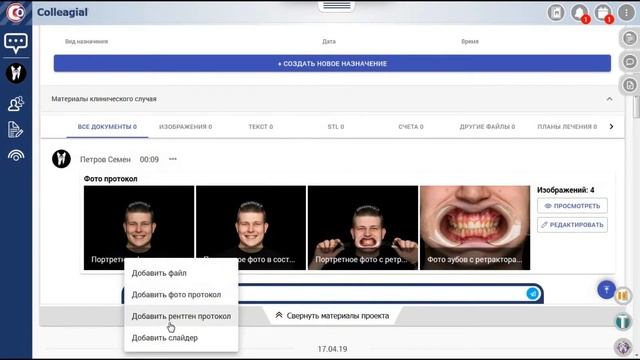Click the orange pause round icon
The height and width of the screenshot is (360, 640).
pyautogui.click(x=622, y=296)
